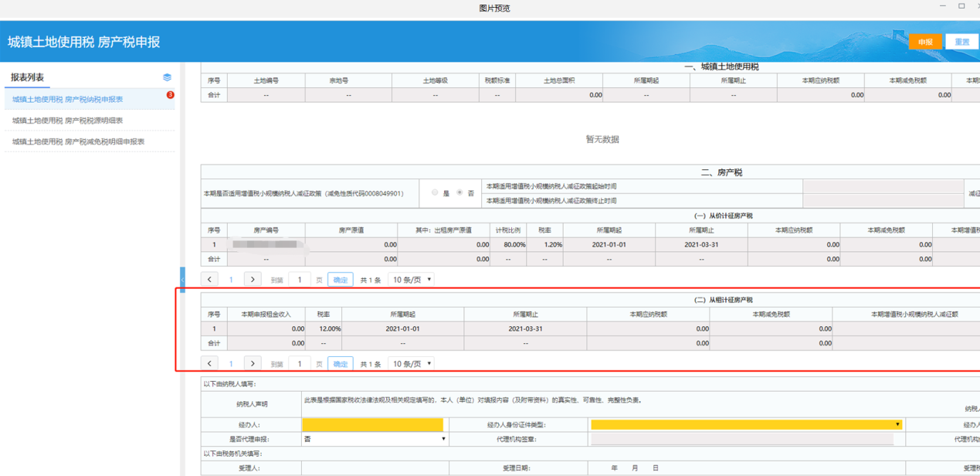The image size is (980, 476).
Task: Click the orange 申报 button
Action: 924,42
